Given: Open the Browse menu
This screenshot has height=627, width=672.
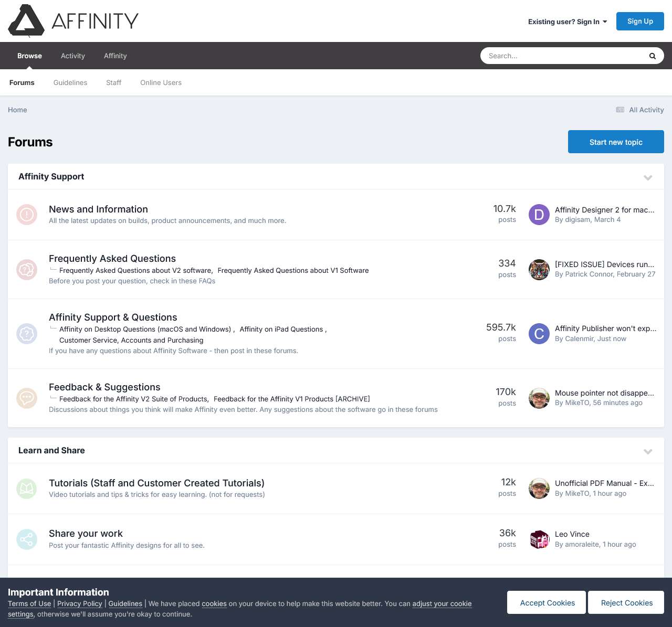Looking at the screenshot, I should coord(29,56).
